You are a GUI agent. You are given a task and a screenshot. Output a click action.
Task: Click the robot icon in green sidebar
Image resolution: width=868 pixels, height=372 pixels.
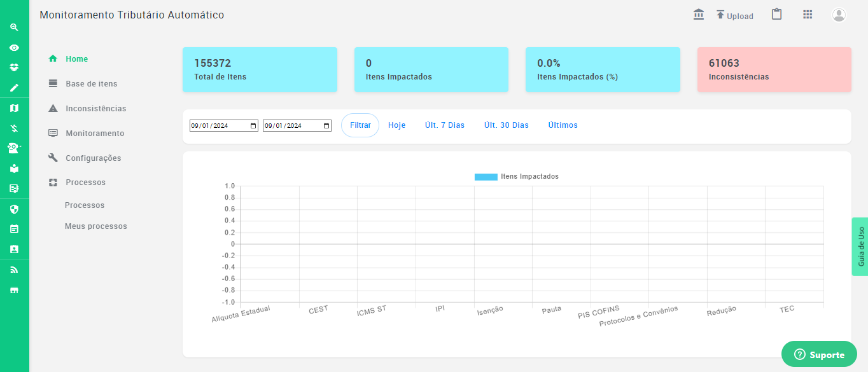pos(14,148)
